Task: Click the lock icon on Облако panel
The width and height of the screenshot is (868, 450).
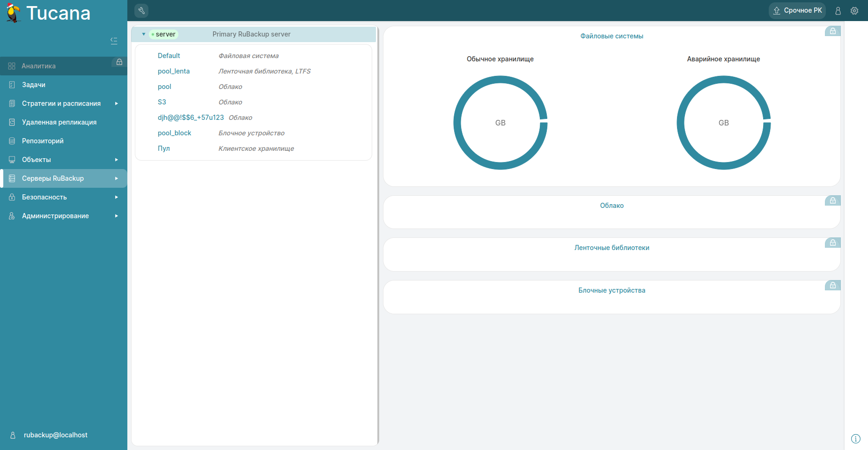Action: click(833, 200)
